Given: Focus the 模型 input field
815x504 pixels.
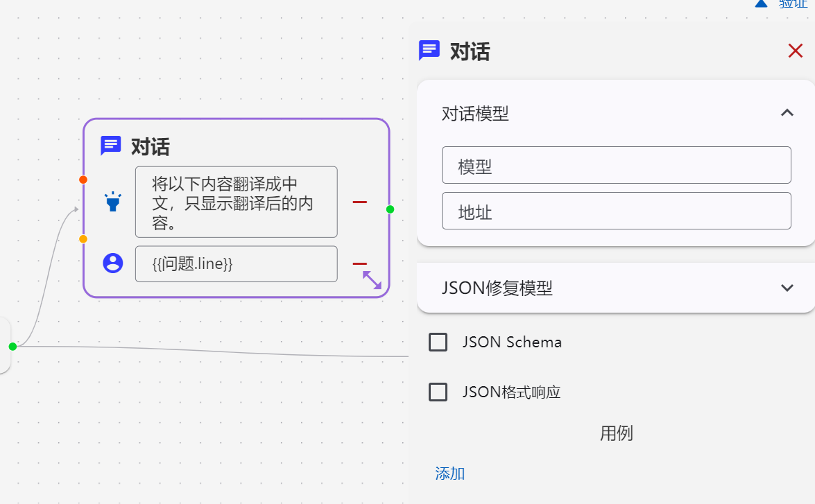Looking at the screenshot, I should pos(617,165).
